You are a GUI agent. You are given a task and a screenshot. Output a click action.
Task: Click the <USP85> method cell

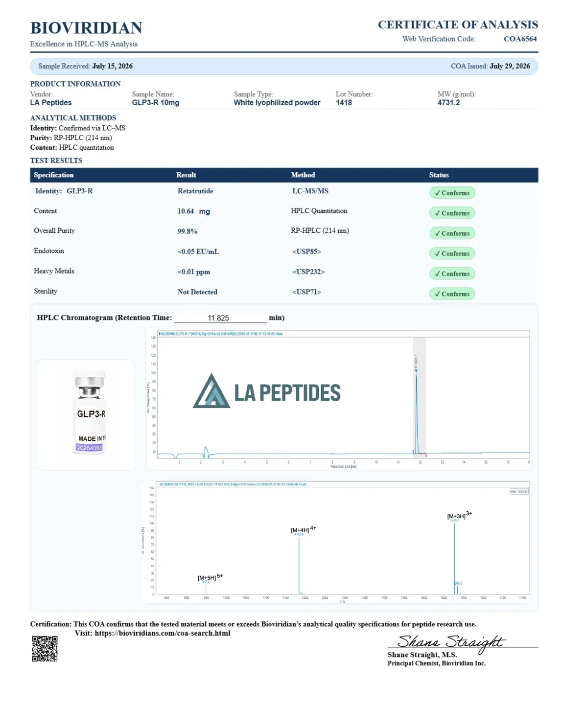[307, 251]
